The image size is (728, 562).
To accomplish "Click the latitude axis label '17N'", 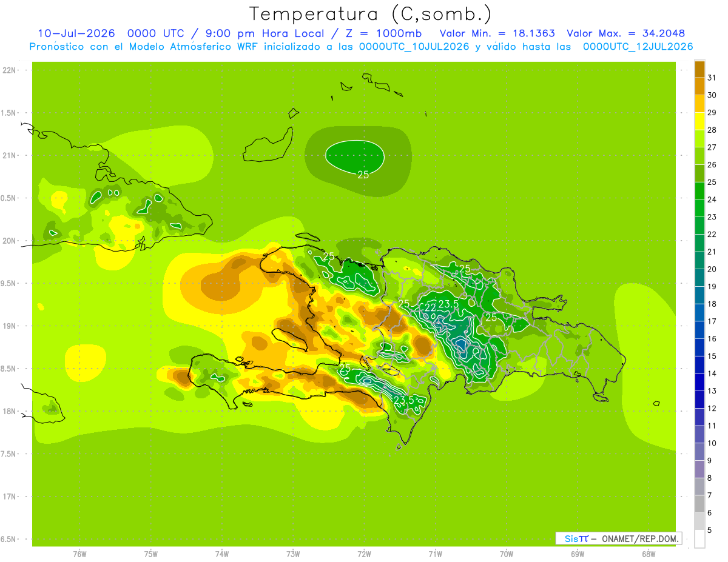I will pos(10,497).
